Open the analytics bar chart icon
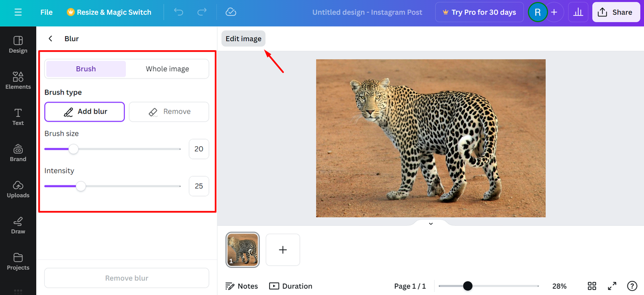Screen dimensions: 644x295 pos(578,12)
